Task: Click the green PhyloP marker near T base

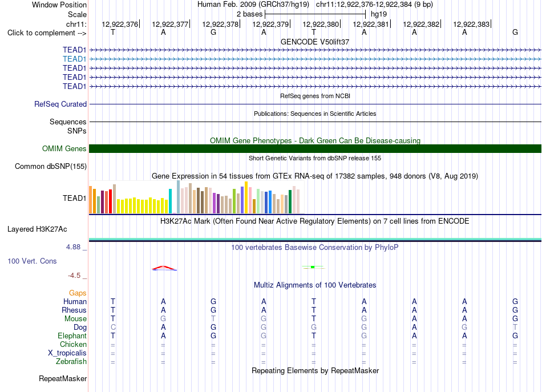Action: (313, 267)
